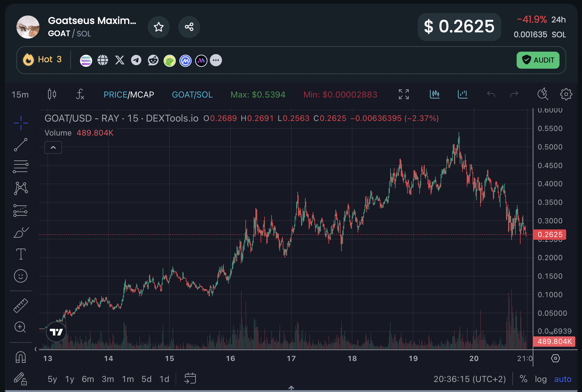Click the Hot 3 ranking badge
This screenshot has height=392, width=582.
(42, 60)
